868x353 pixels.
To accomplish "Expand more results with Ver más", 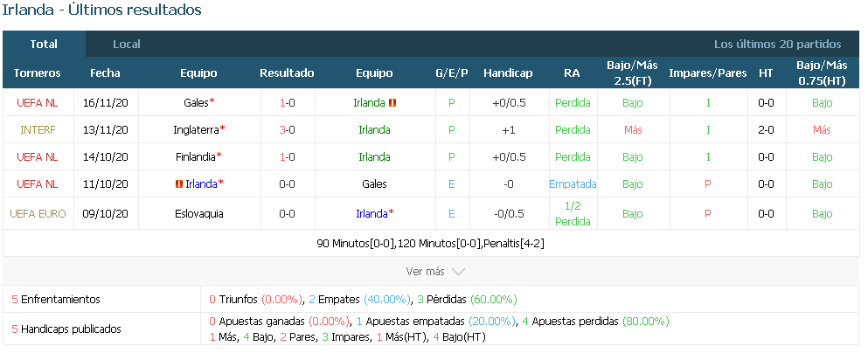I will 425,272.
